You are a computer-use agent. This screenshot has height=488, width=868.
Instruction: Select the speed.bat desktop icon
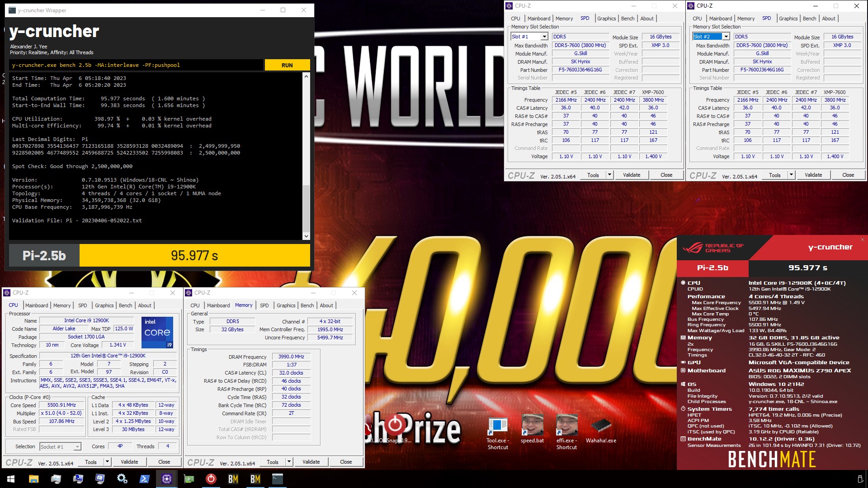pyautogui.click(x=532, y=429)
